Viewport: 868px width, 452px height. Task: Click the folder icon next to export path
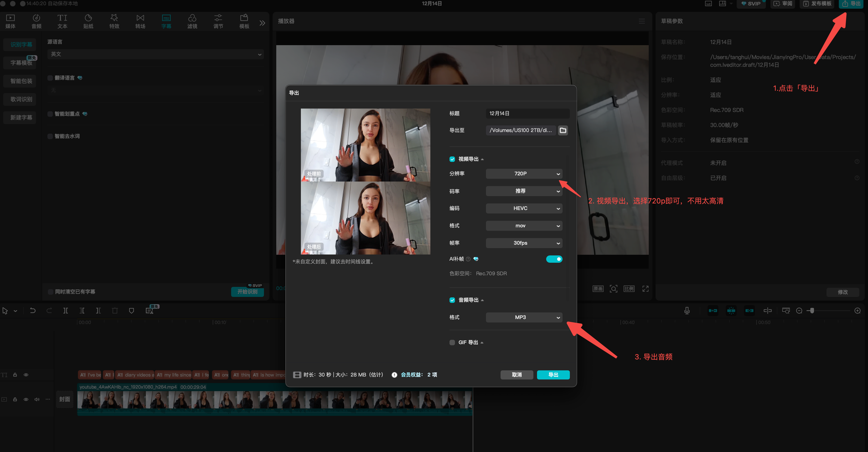563,130
